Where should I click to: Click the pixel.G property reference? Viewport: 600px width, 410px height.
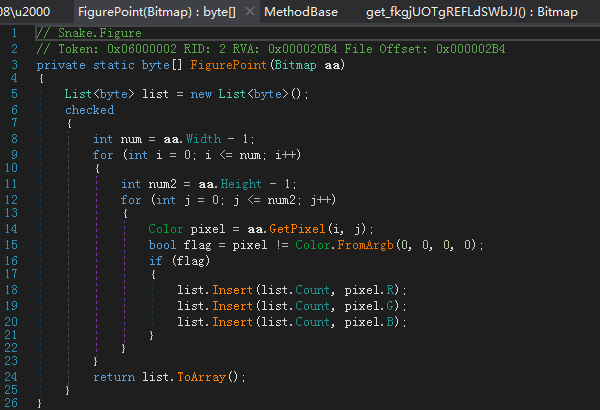378,305
